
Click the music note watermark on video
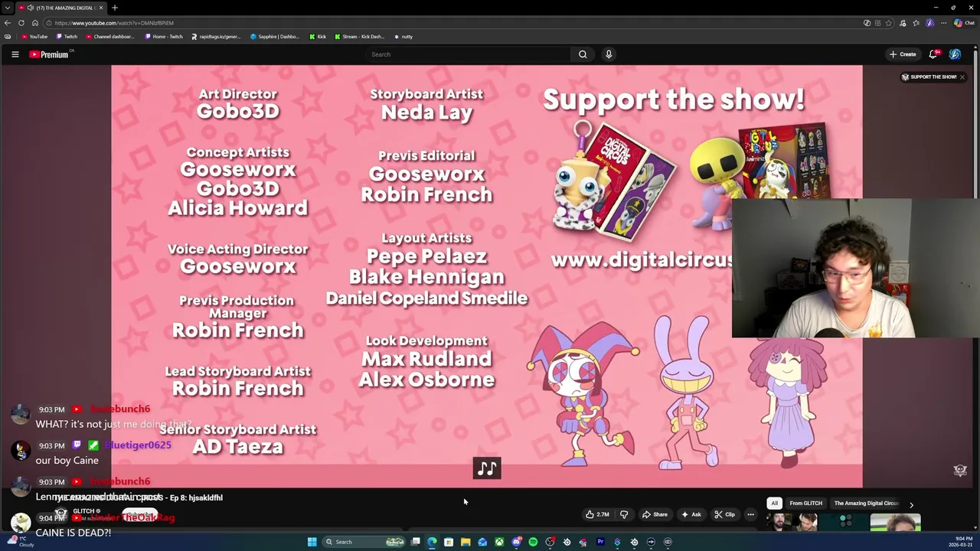click(487, 468)
